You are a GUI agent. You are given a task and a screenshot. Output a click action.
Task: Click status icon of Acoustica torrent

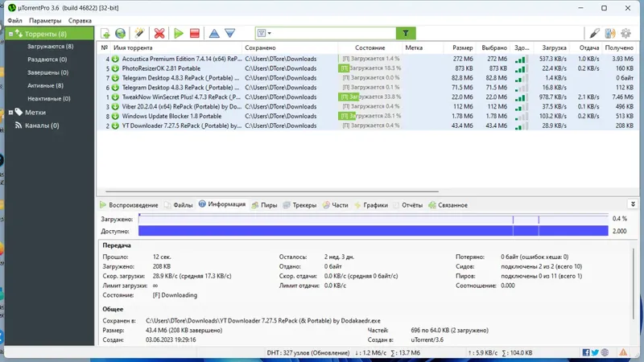coord(115,59)
